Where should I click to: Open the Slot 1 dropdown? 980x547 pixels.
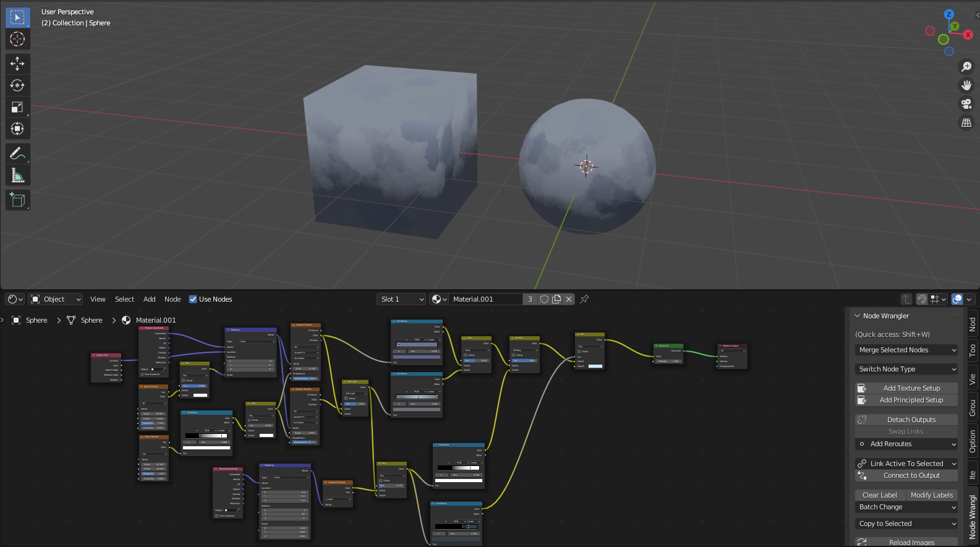pyautogui.click(x=402, y=299)
